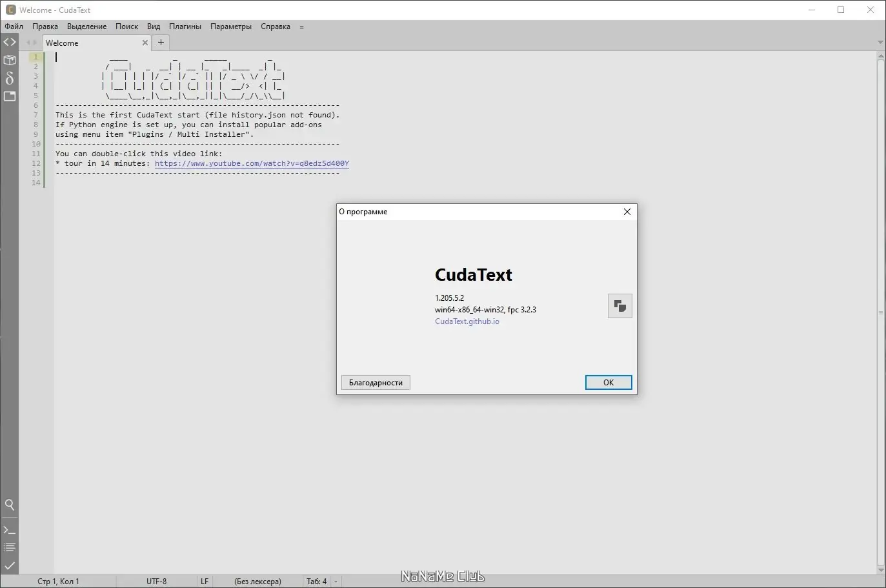Close the О программе dialog
Image resolution: width=886 pixels, height=588 pixels.
click(x=627, y=212)
